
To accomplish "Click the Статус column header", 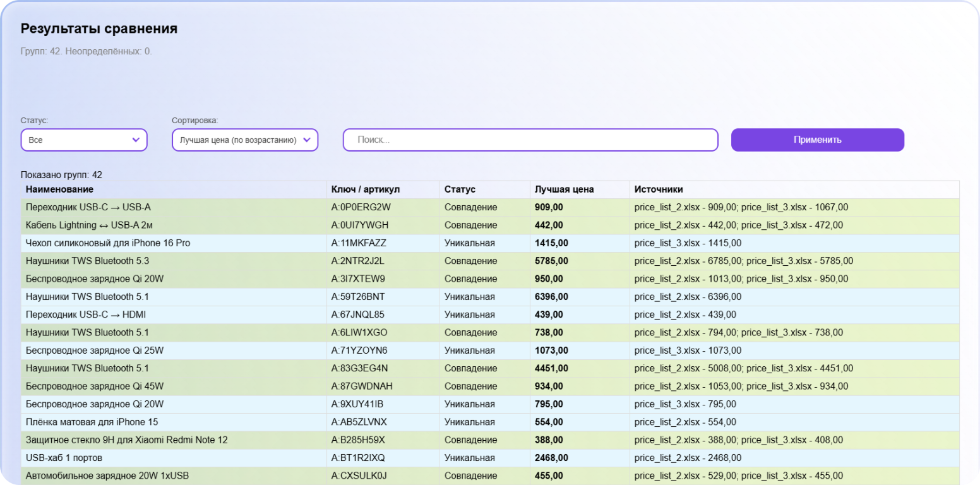I will click(x=460, y=189).
